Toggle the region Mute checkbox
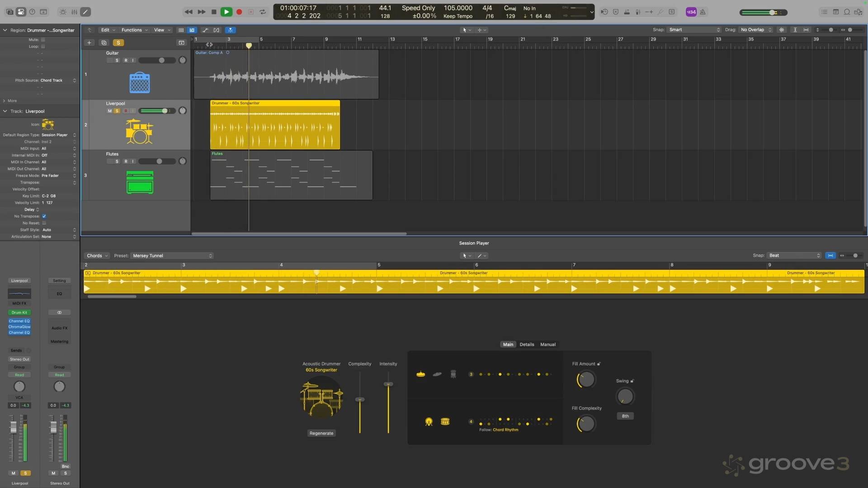This screenshot has width=868, height=488. click(43, 40)
